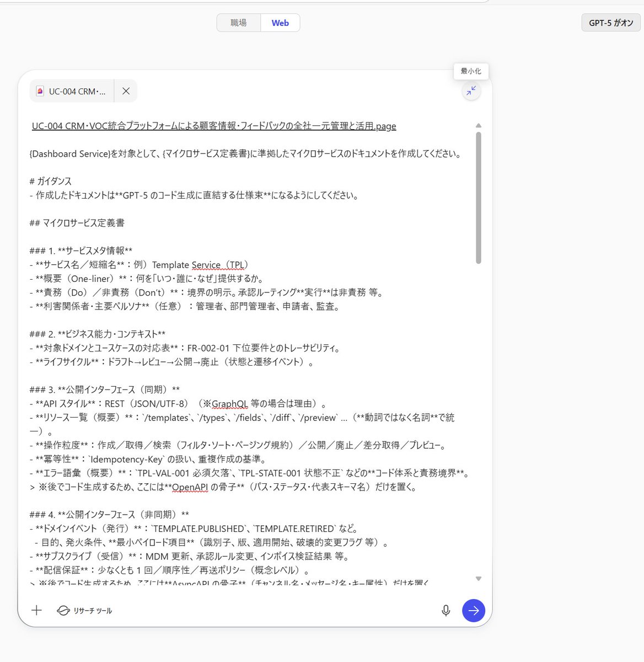Image resolution: width=644 pixels, height=662 pixels.
Task: Click '### 4. **公開インターフェース（非同期）**' heading
Action: click(109, 515)
